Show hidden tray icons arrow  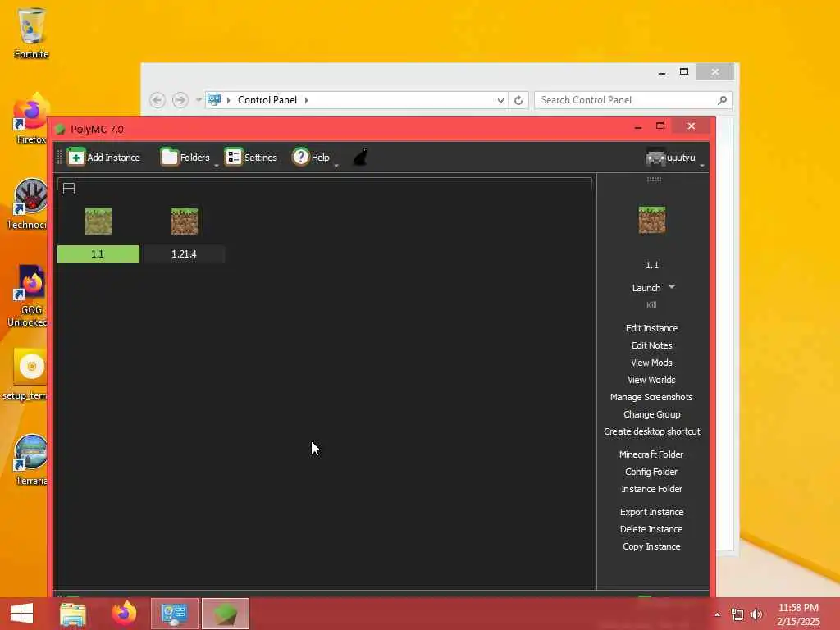point(717,614)
